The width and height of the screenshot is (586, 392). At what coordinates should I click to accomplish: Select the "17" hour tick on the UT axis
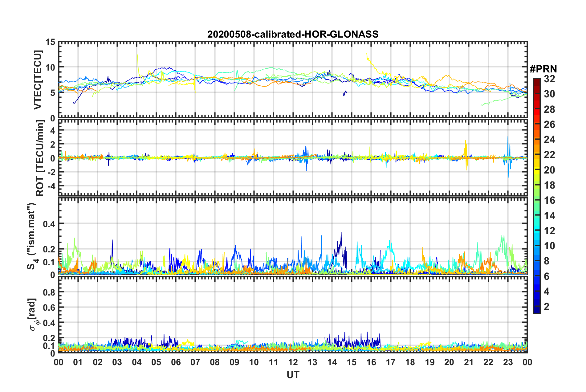click(x=391, y=362)
